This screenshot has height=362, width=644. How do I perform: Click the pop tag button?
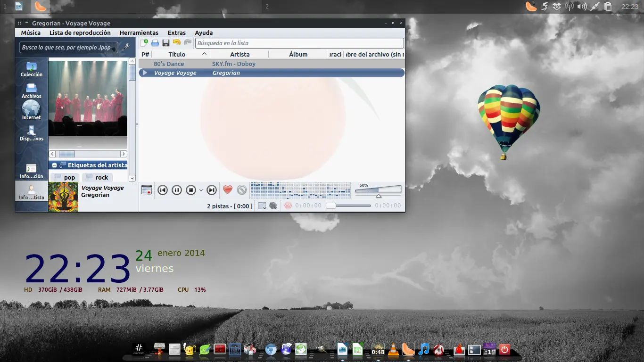(x=64, y=177)
